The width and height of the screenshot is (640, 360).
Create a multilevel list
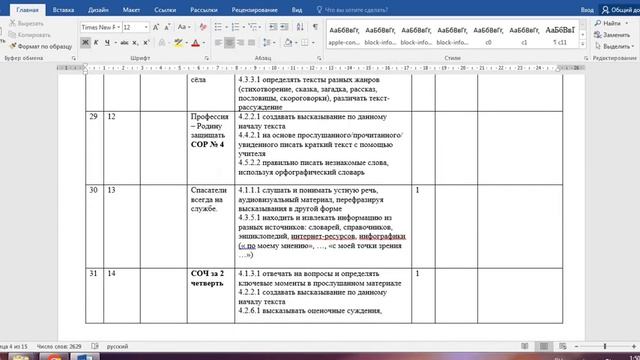point(253,27)
